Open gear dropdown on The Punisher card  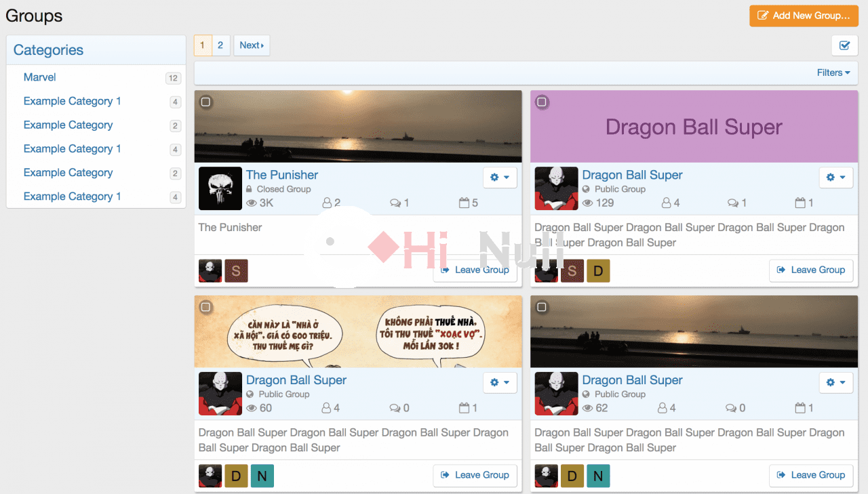click(x=500, y=178)
